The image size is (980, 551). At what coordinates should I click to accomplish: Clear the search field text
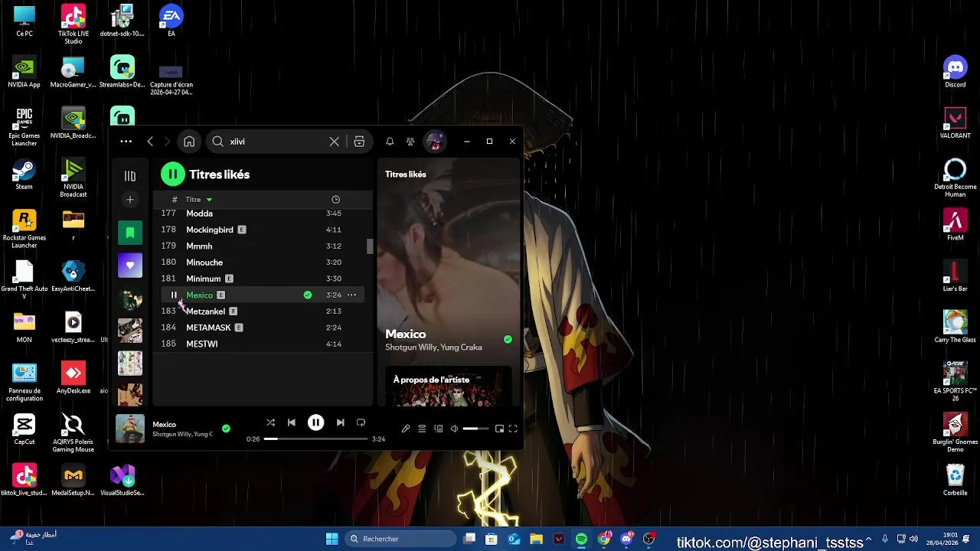334,142
